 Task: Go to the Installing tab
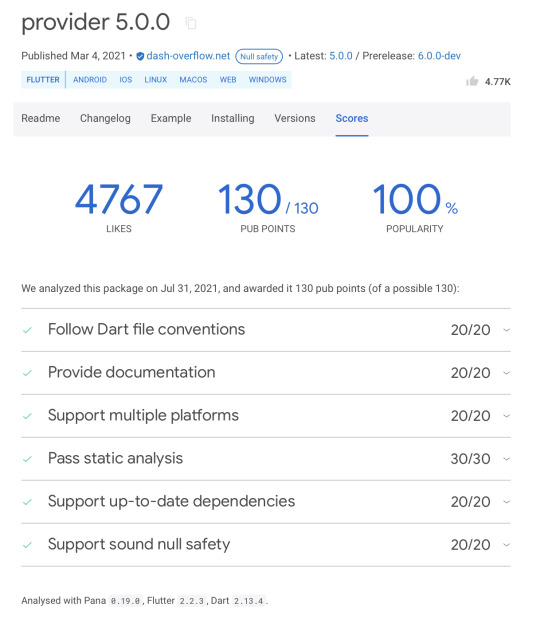(233, 118)
